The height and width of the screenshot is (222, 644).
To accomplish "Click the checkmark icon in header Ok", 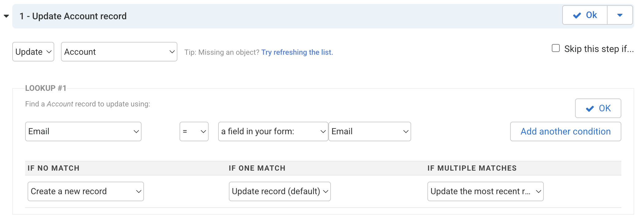I will 577,15.
